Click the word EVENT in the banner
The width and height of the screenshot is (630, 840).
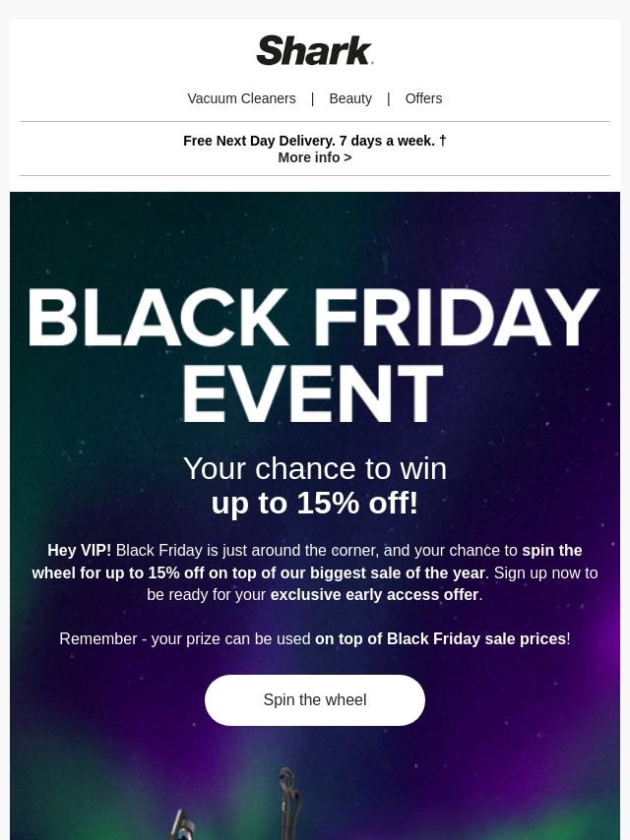click(314, 395)
